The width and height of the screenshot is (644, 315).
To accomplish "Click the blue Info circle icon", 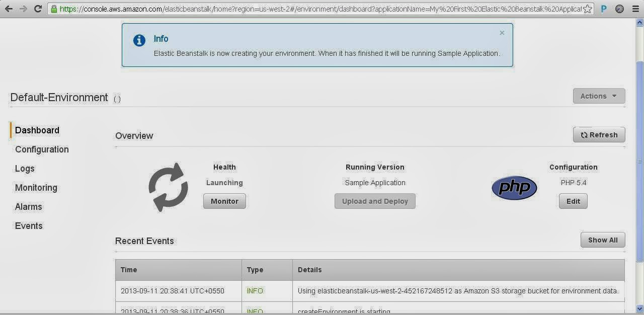I will click(139, 41).
